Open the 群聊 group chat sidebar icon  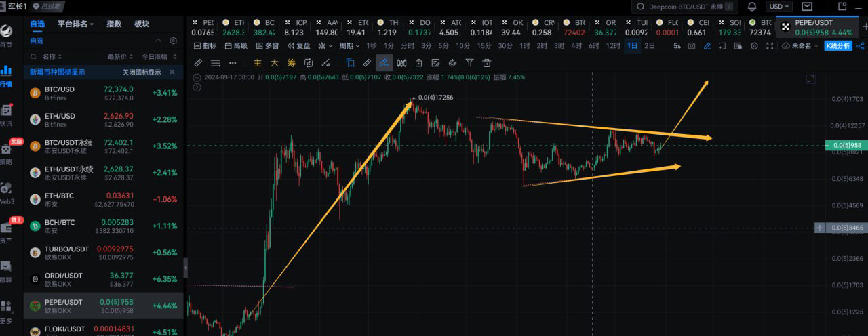coord(6,271)
